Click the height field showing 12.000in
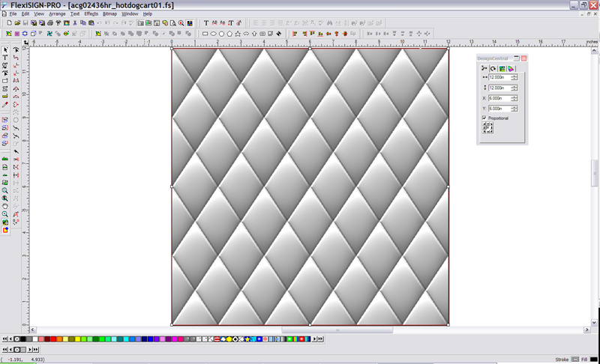 click(x=499, y=88)
